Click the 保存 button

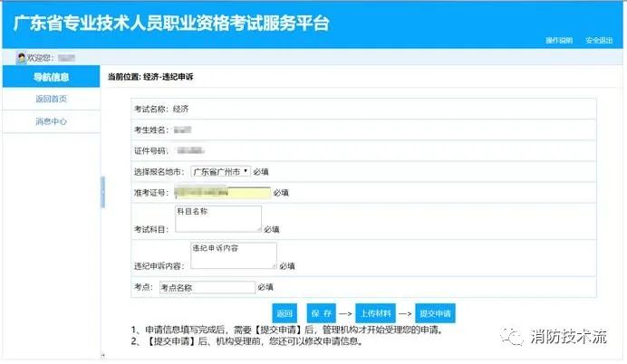tap(320, 312)
